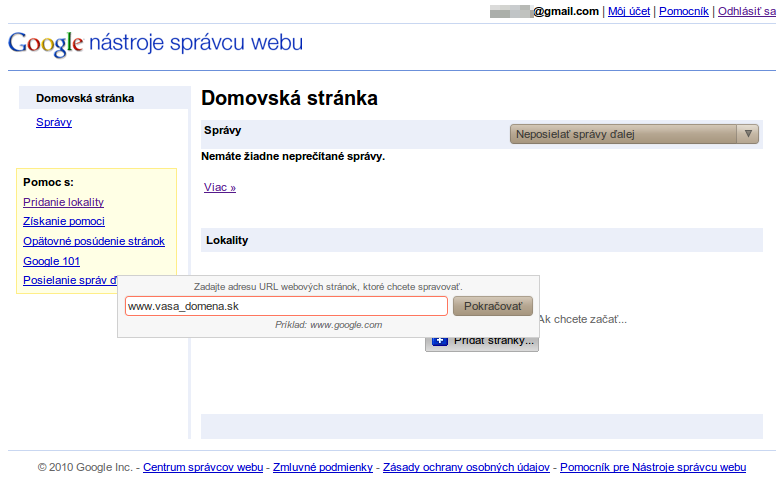
Task: Click the © 2010 Google Inc. text
Action: [x=85, y=467]
